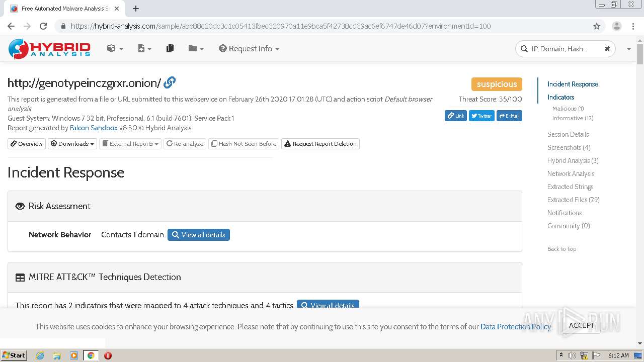
Task: Click the Risk Assessment eye icon
Action: 20,206
